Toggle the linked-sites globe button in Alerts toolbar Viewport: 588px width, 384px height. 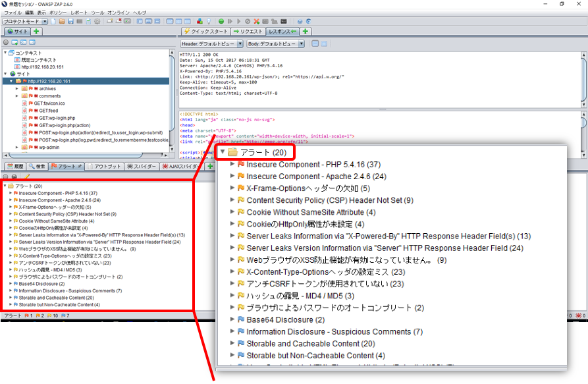pyautogui.click(x=14, y=177)
